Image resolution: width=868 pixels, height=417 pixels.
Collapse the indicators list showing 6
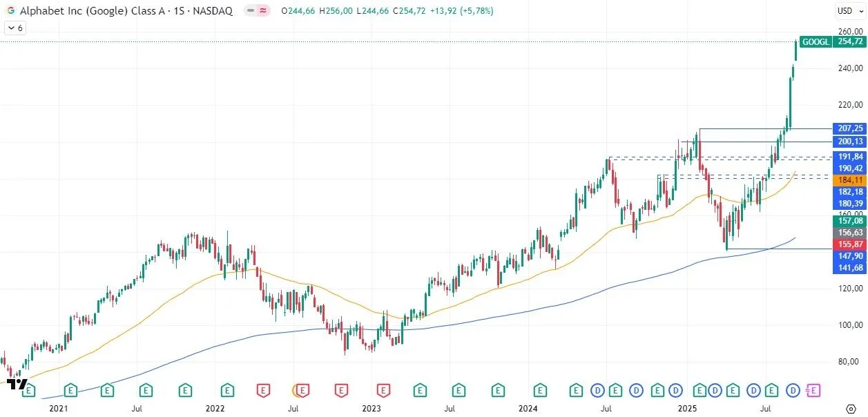point(14,28)
